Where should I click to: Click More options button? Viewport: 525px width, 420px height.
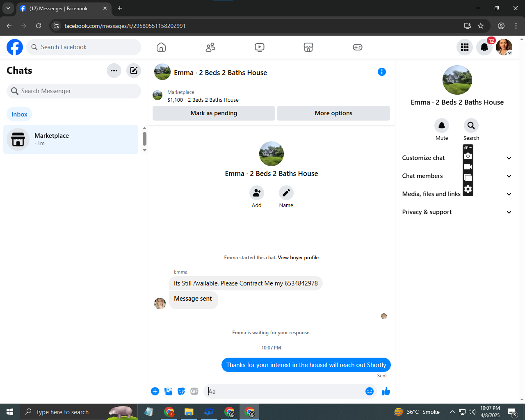333,113
